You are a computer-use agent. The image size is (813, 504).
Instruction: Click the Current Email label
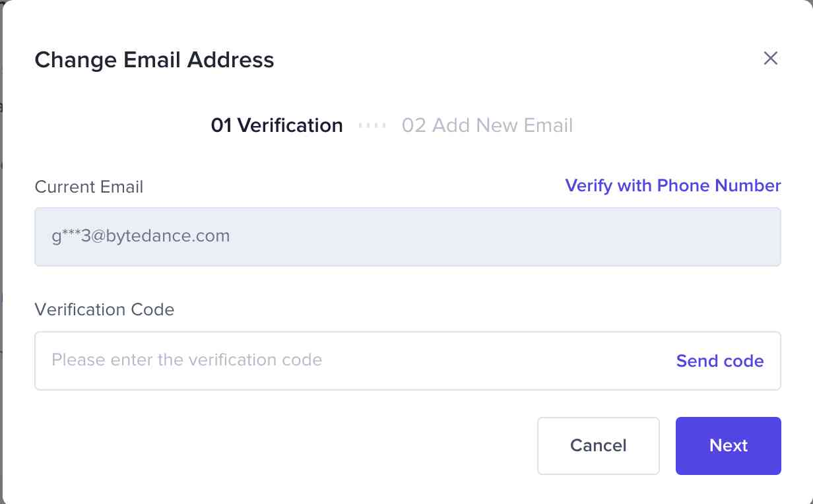(x=88, y=187)
